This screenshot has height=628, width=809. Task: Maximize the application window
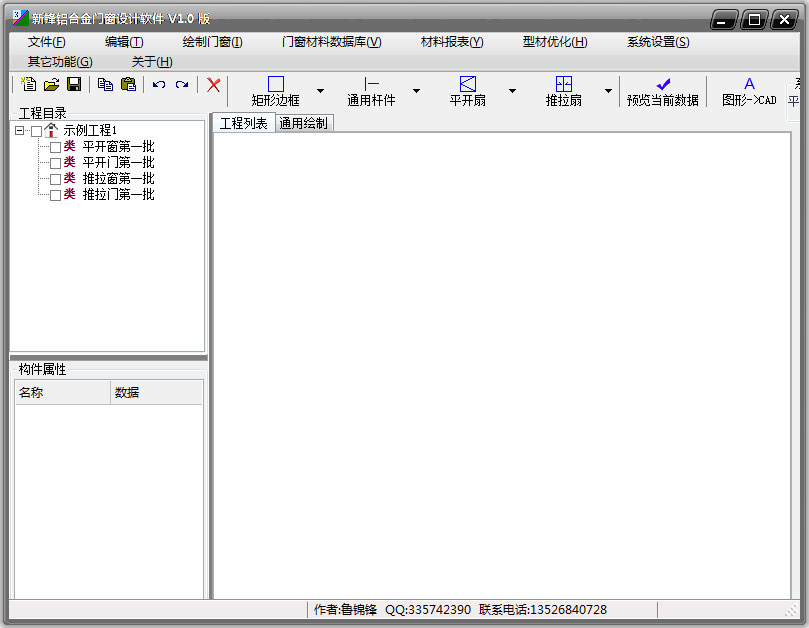(x=754, y=20)
